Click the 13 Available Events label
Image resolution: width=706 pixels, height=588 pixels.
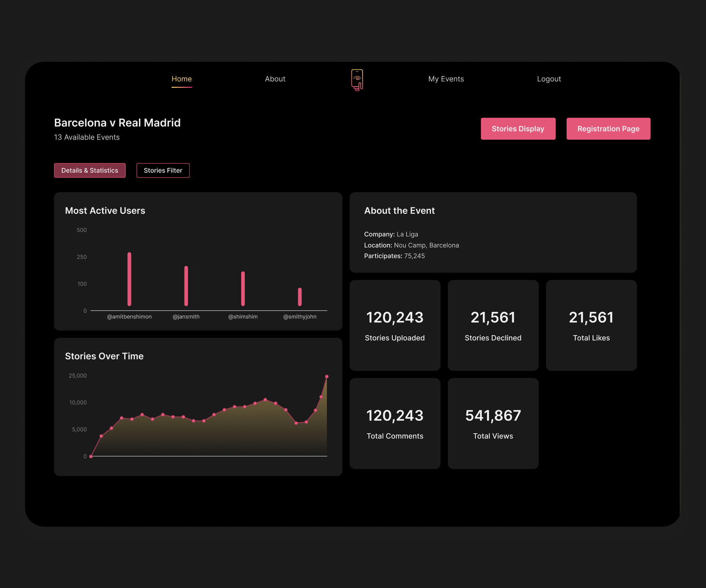[86, 137]
